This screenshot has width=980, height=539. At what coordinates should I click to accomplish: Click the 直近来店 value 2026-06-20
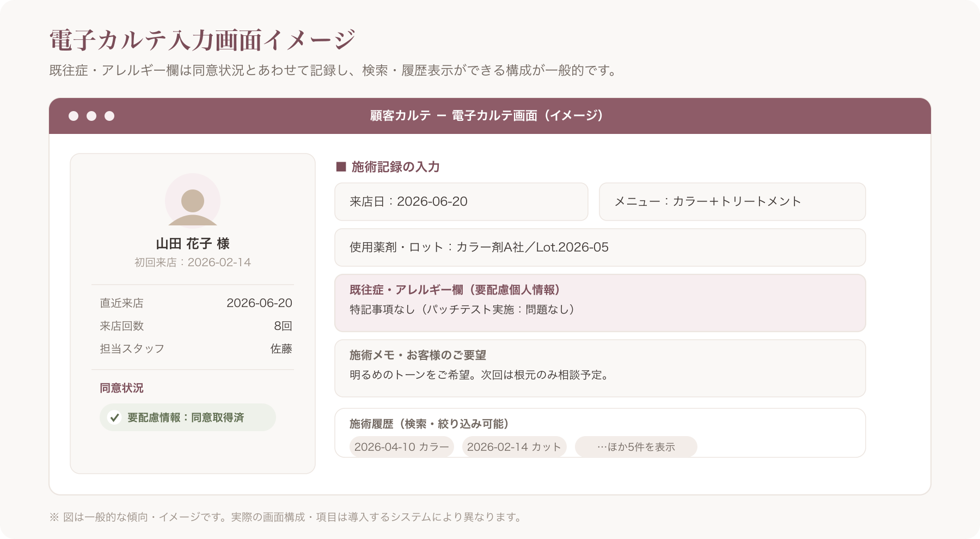tap(259, 303)
